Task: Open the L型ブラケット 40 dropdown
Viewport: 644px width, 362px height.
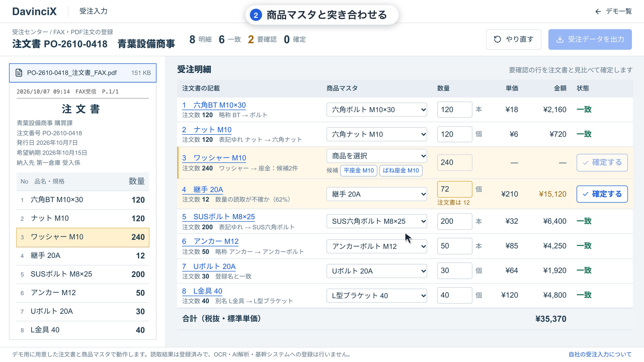Action: (x=377, y=296)
